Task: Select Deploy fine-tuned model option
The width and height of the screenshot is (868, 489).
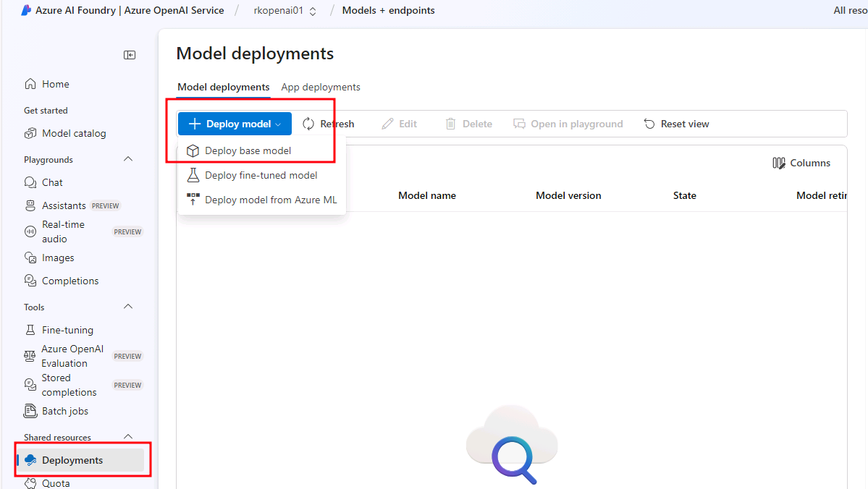Action: [261, 175]
